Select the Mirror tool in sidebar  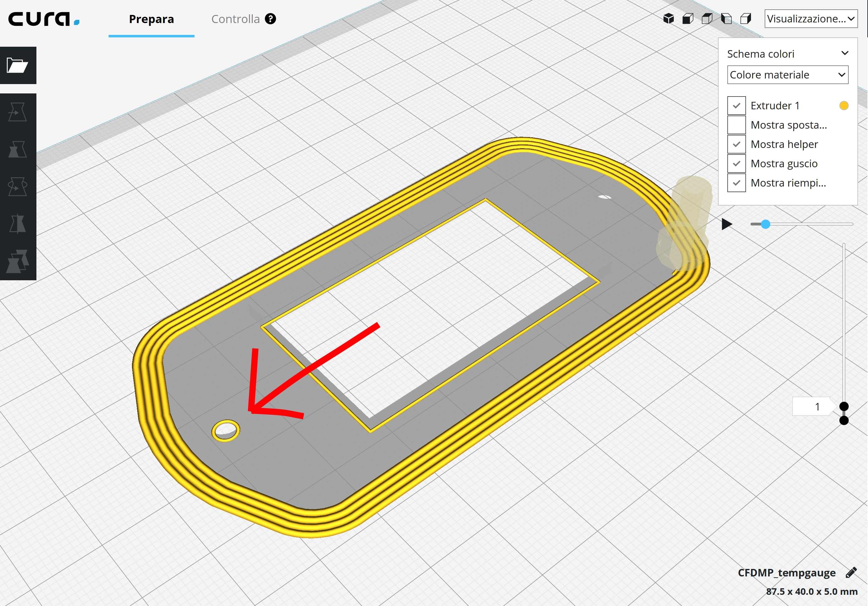pos(18,224)
